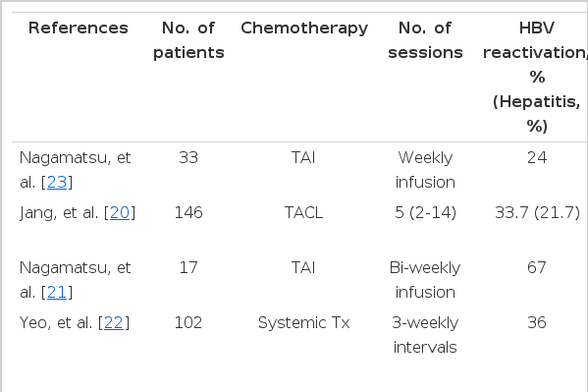Image resolution: width=588 pixels, height=392 pixels.
Task: Open reference link 21
Action: 57,293
